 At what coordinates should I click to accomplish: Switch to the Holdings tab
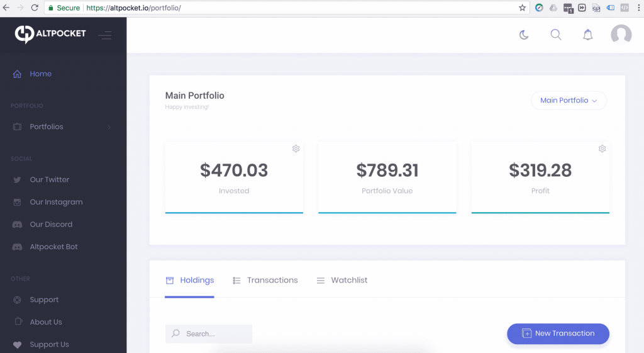pyautogui.click(x=189, y=280)
